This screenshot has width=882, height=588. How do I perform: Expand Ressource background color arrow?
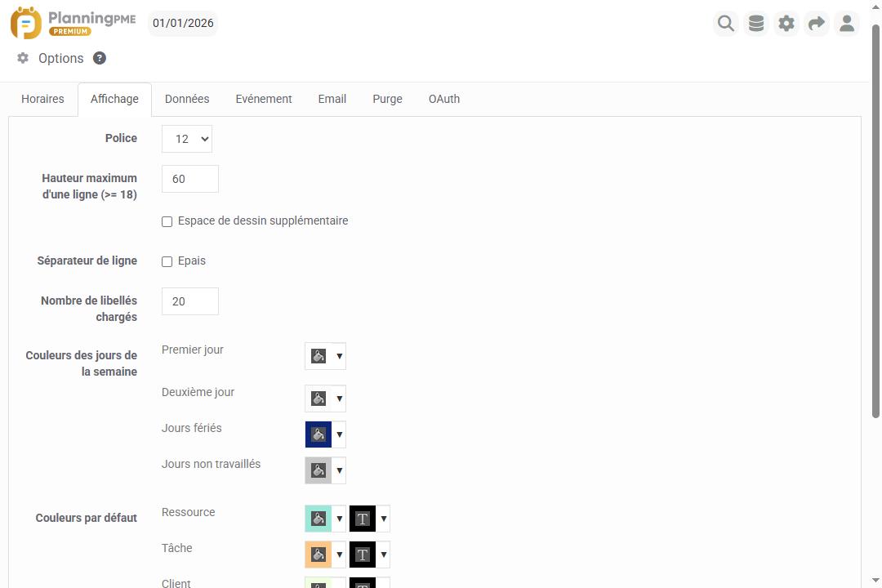tap(339, 519)
